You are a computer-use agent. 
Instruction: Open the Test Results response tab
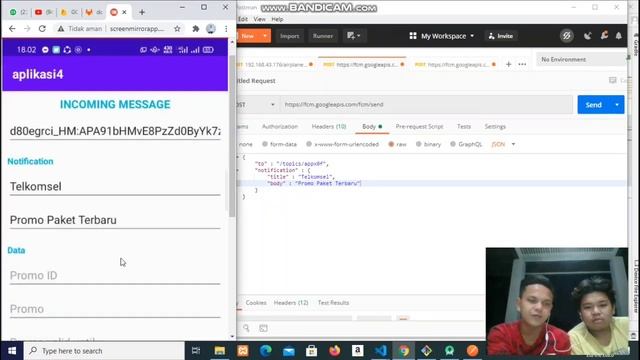[x=333, y=303]
